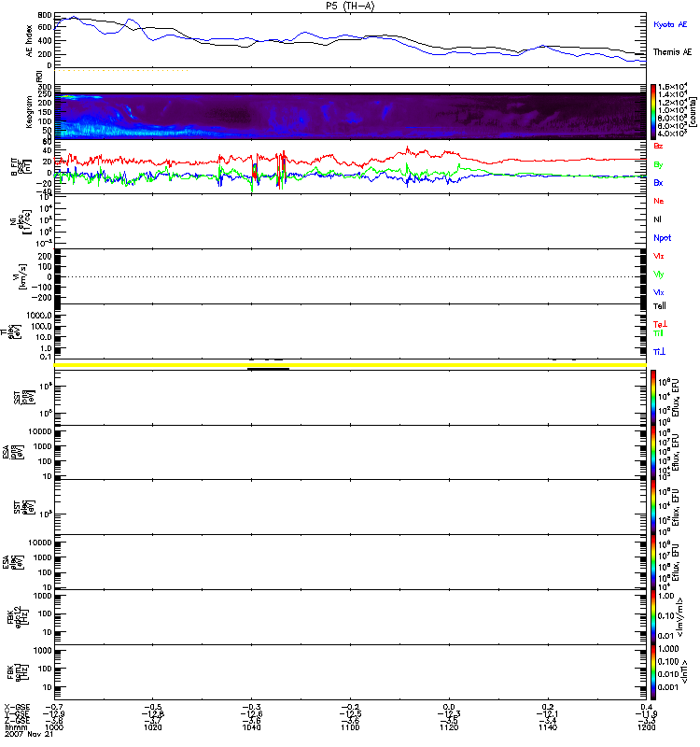Click the "AE Index" y-axis title
Screen dimensions: 700x747
tap(29, 41)
